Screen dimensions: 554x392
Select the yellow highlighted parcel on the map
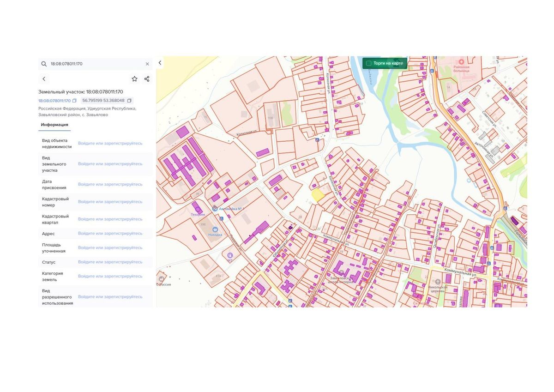pyautogui.click(x=317, y=195)
